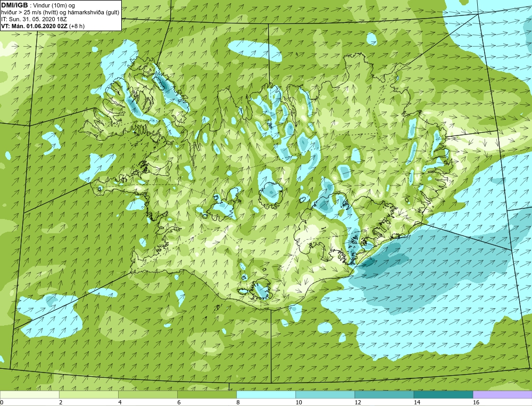Click the legend value label '16'
This screenshot has height=406, width=532.
[476, 402]
